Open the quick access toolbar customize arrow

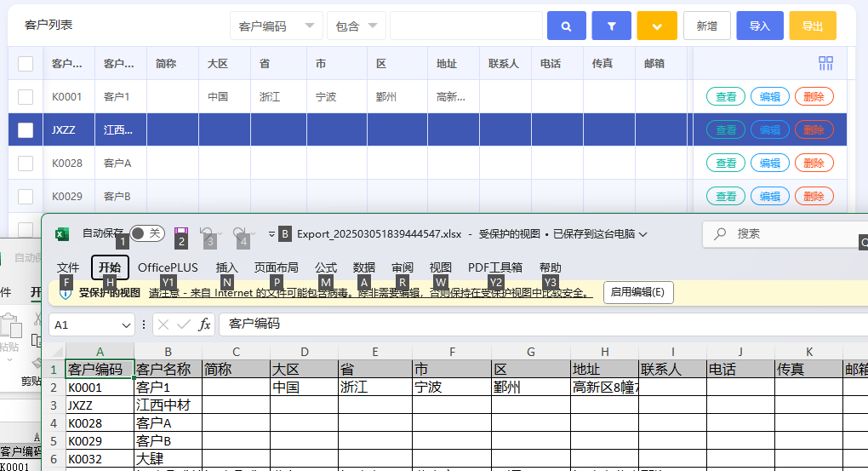271,234
